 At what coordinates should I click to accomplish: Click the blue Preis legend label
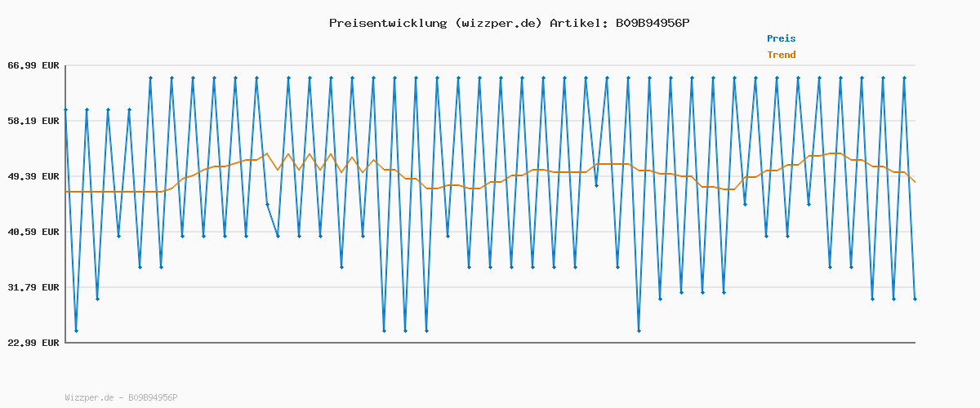tap(781, 38)
